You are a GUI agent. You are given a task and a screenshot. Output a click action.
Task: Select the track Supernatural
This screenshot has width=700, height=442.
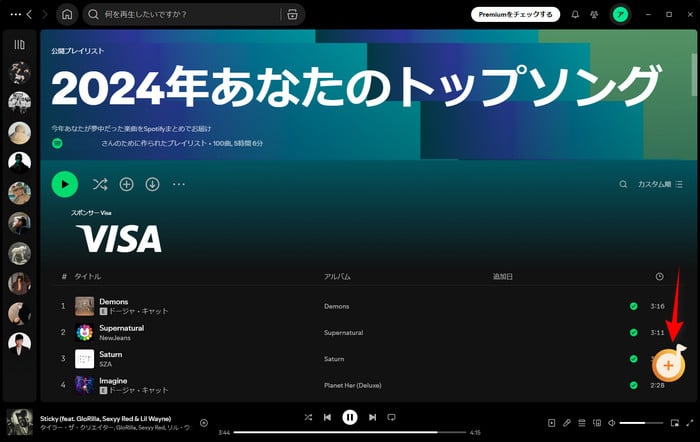tap(121, 328)
